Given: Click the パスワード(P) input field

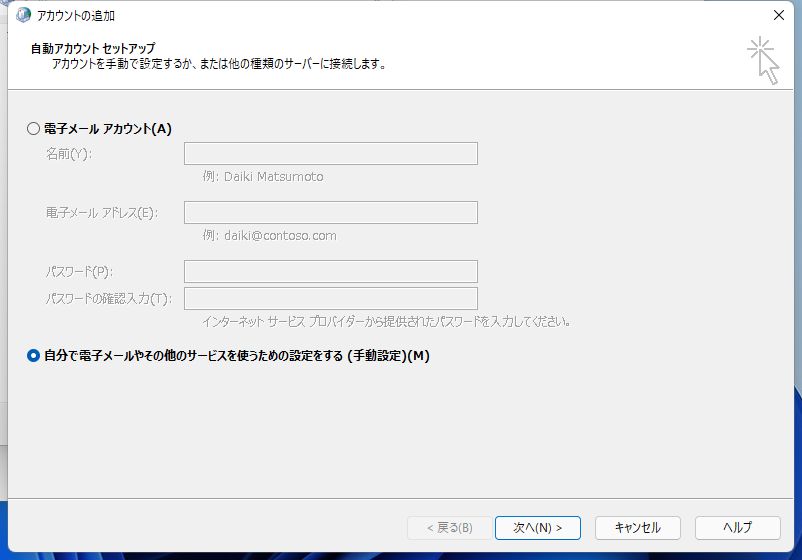Looking at the screenshot, I should [x=330, y=272].
